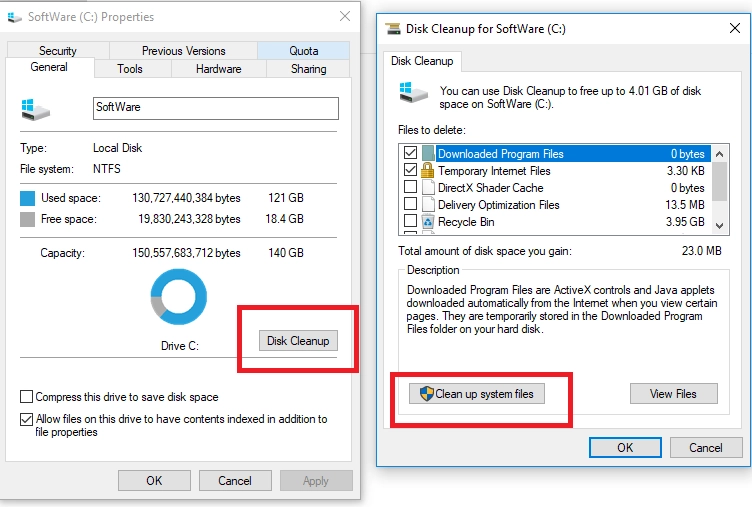Click the 13.5 MB size value
The image size is (752, 507).
pyautogui.click(x=685, y=205)
